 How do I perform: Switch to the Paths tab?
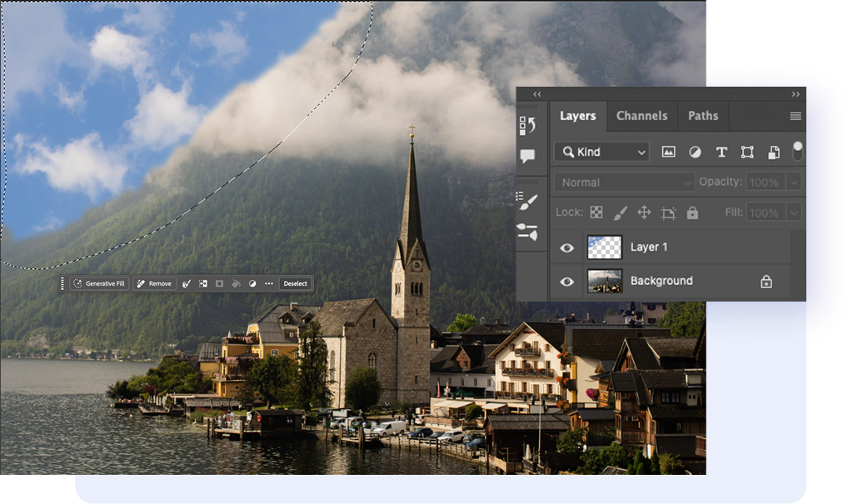coord(703,116)
